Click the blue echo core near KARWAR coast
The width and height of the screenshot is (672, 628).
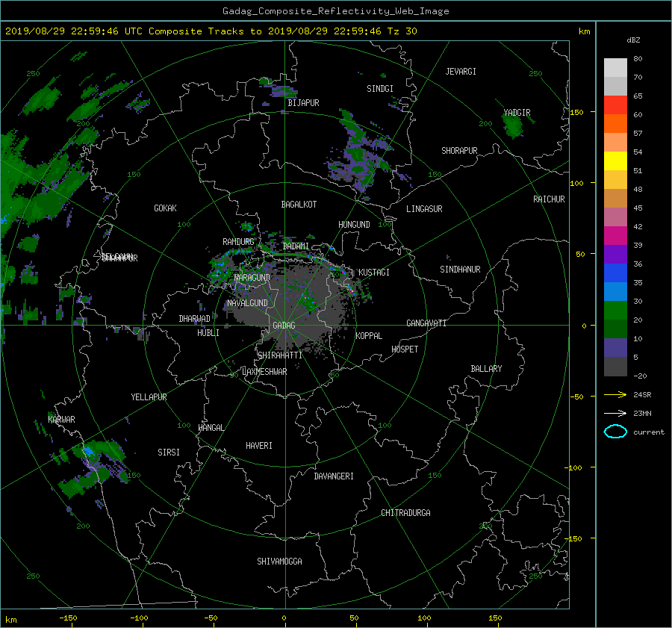tap(89, 451)
